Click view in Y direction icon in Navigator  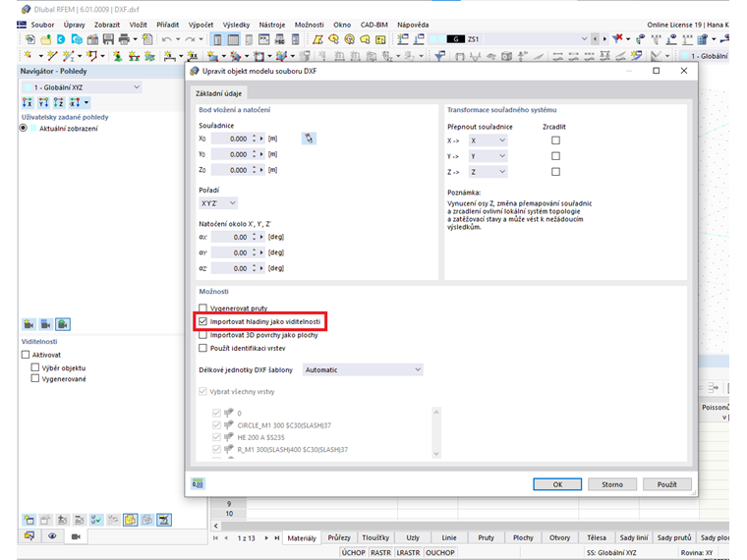pos(43,102)
